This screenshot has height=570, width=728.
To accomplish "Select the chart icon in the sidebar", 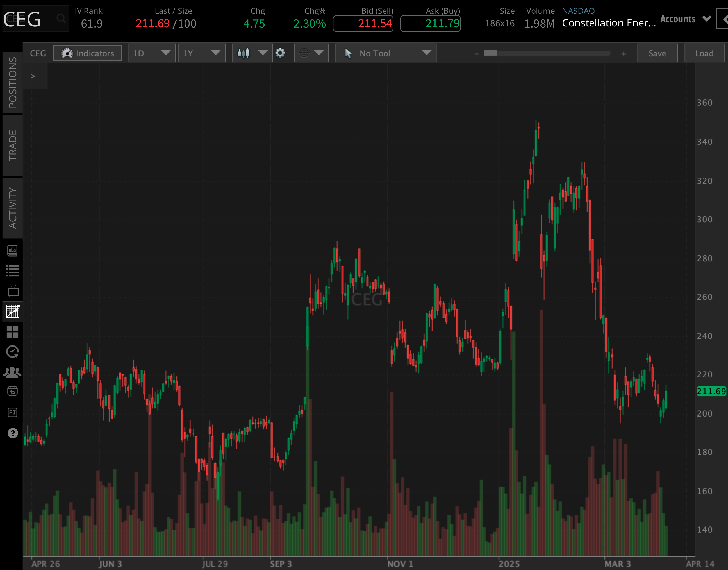I will click(12, 311).
